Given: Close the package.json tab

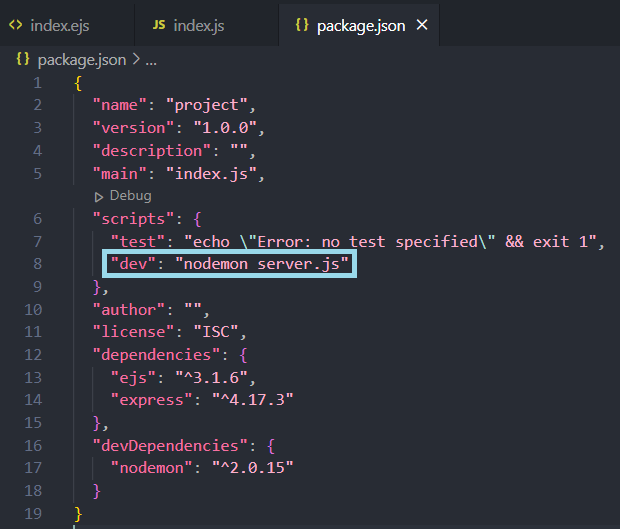Looking at the screenshot, I should [422, 25].
